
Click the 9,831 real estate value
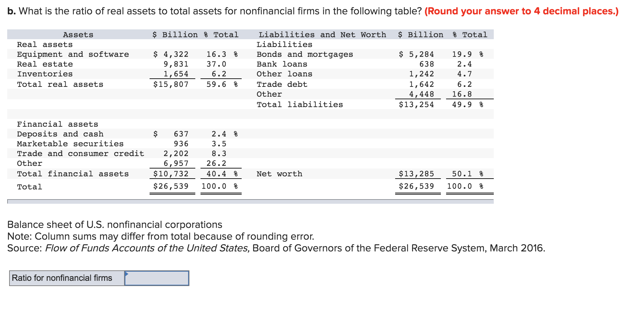(176, 64)
